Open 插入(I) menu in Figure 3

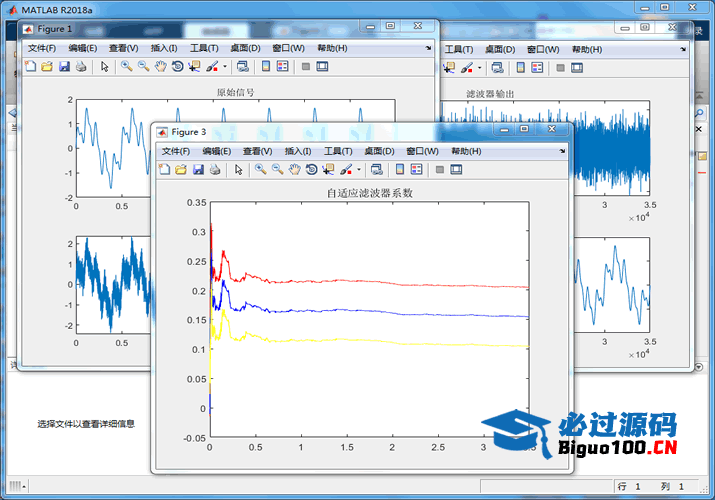pos(299,151)
